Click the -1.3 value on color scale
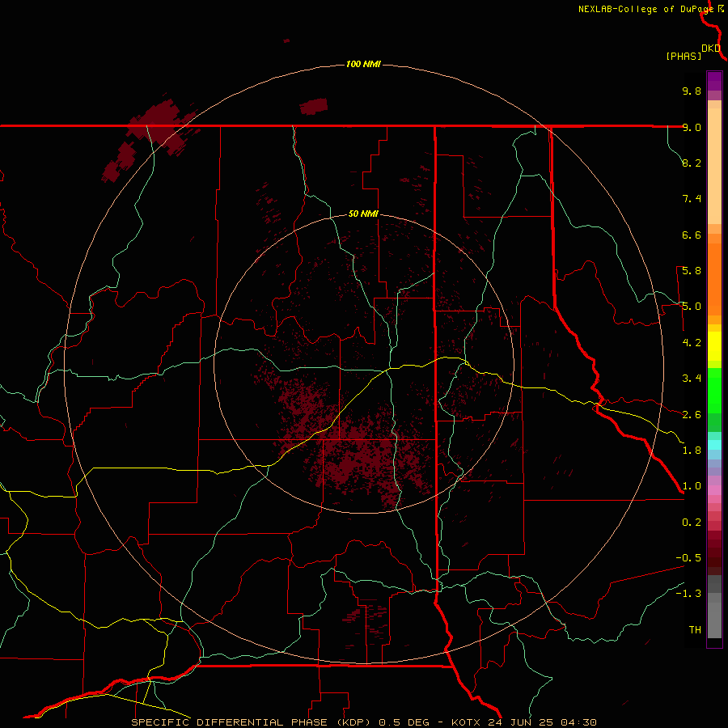Viewport: 728px width, 728px height. (x=688, y=594)
